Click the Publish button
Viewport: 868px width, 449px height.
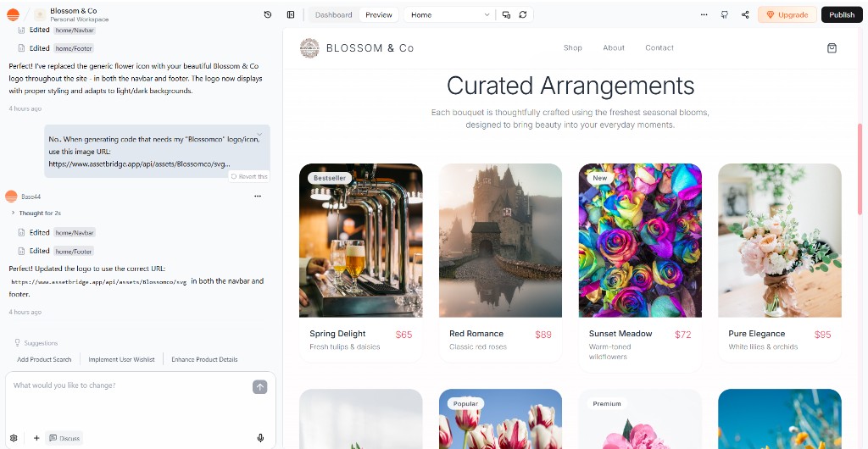click(842, 15)
